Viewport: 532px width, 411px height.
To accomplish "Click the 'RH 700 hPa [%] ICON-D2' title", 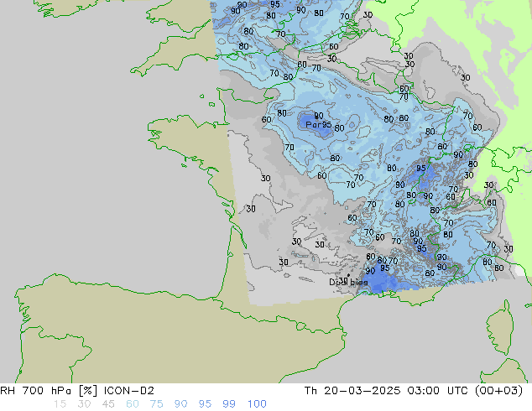I will tap(77, 391).
